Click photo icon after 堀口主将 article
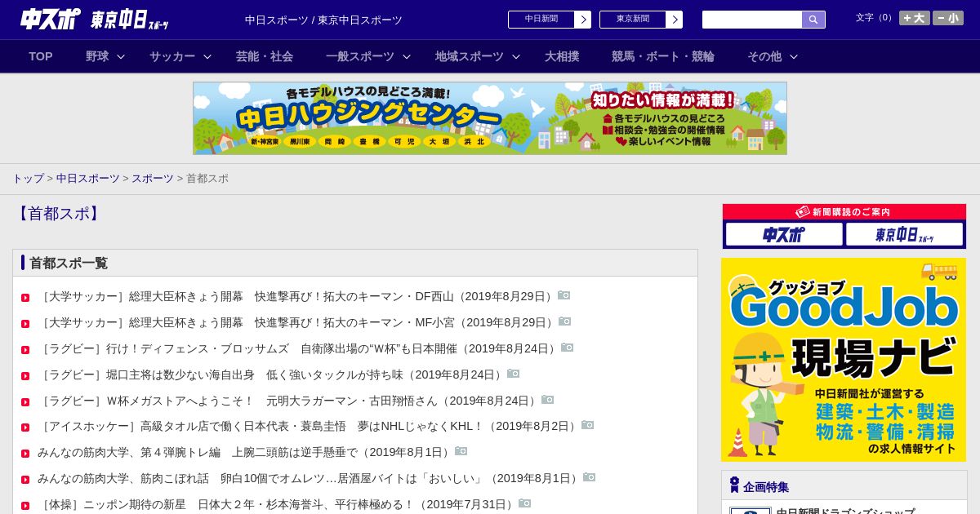980x514 pixels. click(514, 374)
